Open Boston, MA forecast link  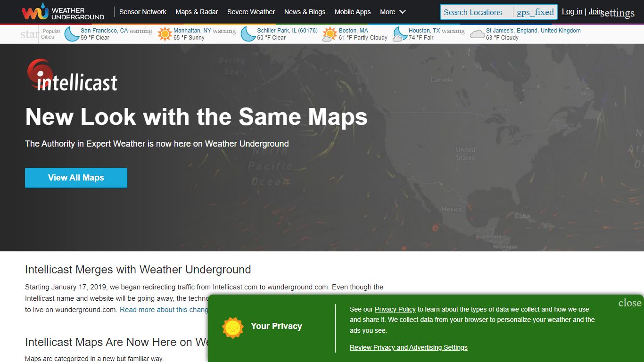pos(353,31)
